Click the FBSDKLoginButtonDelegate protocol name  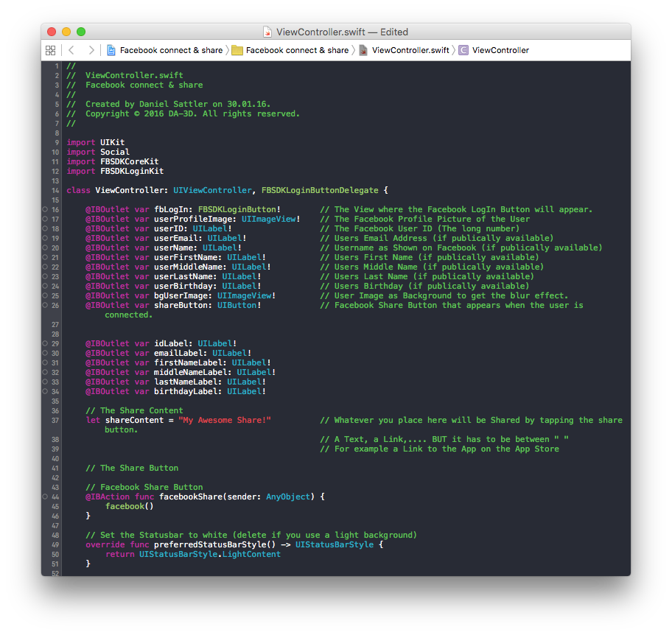pos(320,190)
